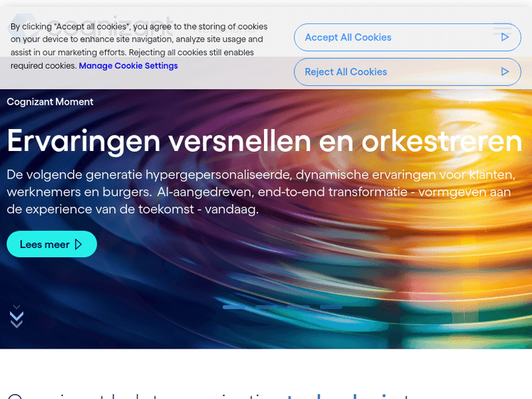Click the triangle icon inside Lees meer

click(79, 245)
